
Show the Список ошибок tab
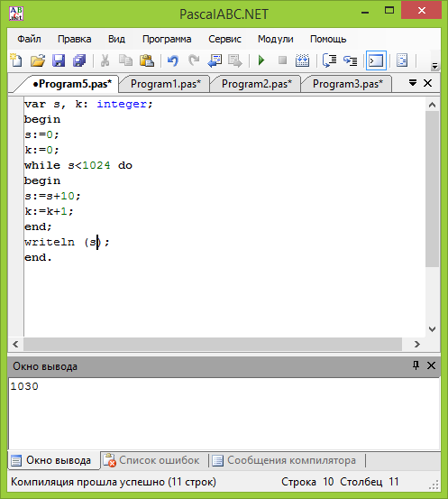(x=152, y=460)
